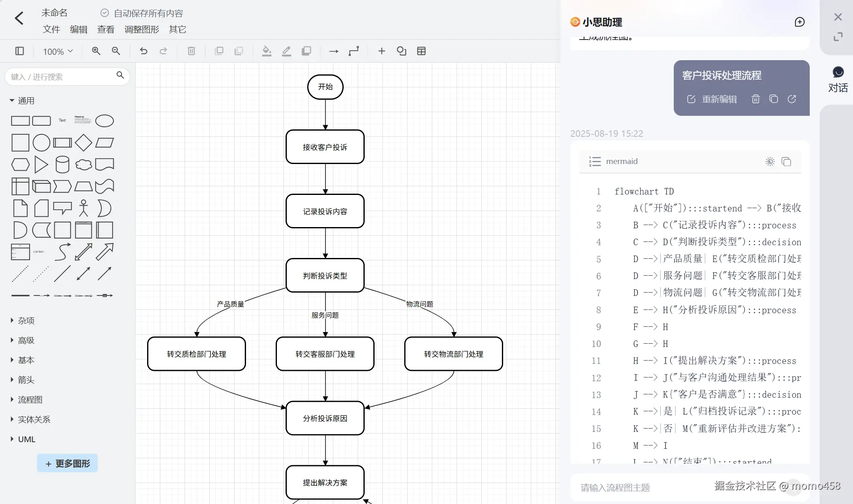The width and height of the screenshot is (853, 504).
Task: Select the waypoints connector style icon
Action: pyautogui.click(x=354, y=51)
